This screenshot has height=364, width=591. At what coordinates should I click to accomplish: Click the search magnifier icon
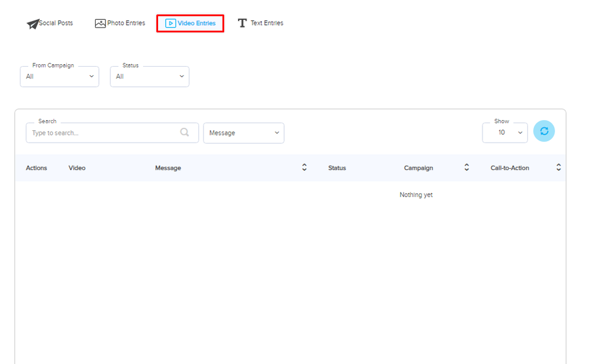click(184, 132)
